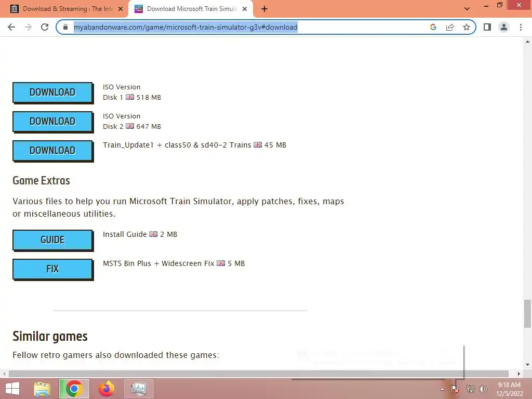Image resolution: width=532 pixels, height=399 pixels.
Task: Open the monitor app in taskbar
Action: [138, 389]
